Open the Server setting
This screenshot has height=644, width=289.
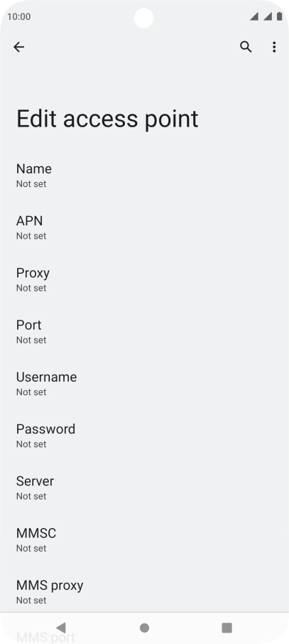click(x=145, y=488)
